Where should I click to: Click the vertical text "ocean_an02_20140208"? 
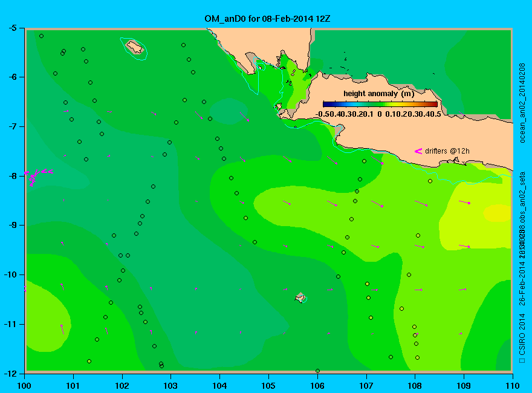(522, 103)
